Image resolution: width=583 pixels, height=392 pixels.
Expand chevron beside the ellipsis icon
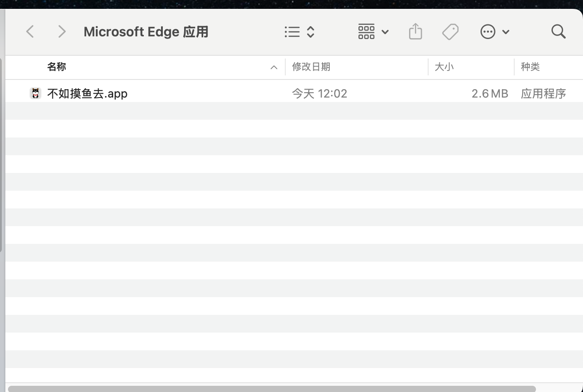coord(506,32)
